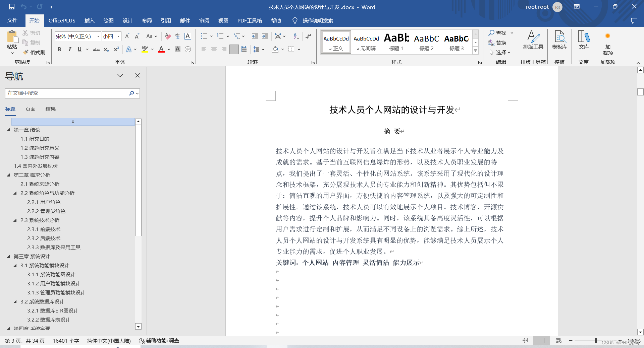Select the Format Painter tool
The width and height of the screenshot is (644, 348).
34,52
